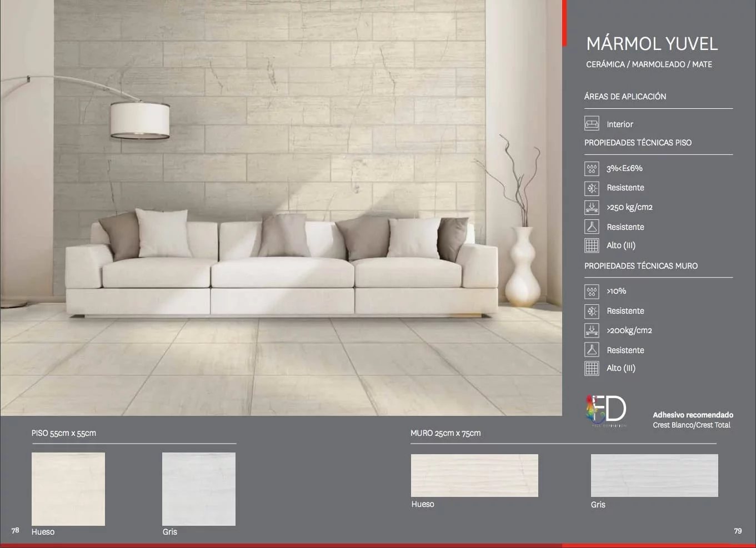This screenshot has height=548, width=756.
Task: Click the chemical resistance flask icon in the Piso section
Action: 592,227
